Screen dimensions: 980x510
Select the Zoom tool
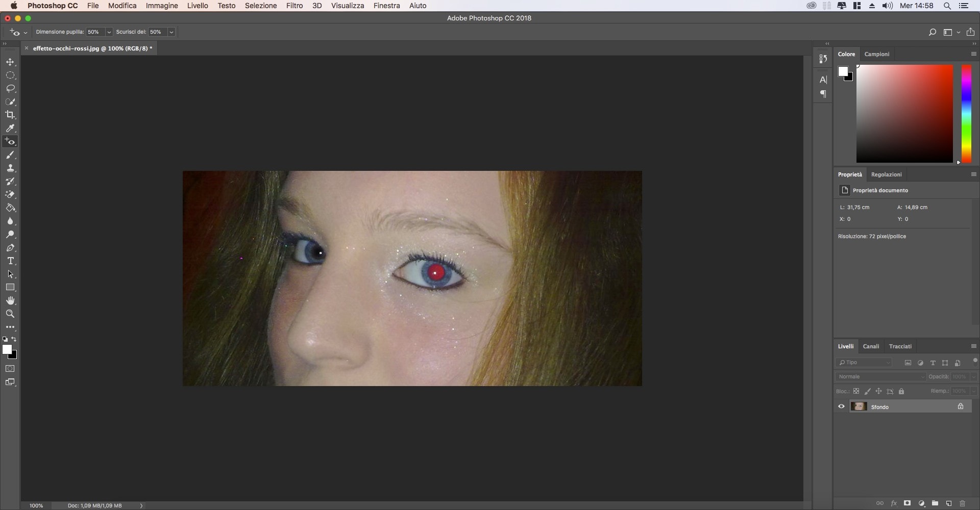(x=10, y=314)
